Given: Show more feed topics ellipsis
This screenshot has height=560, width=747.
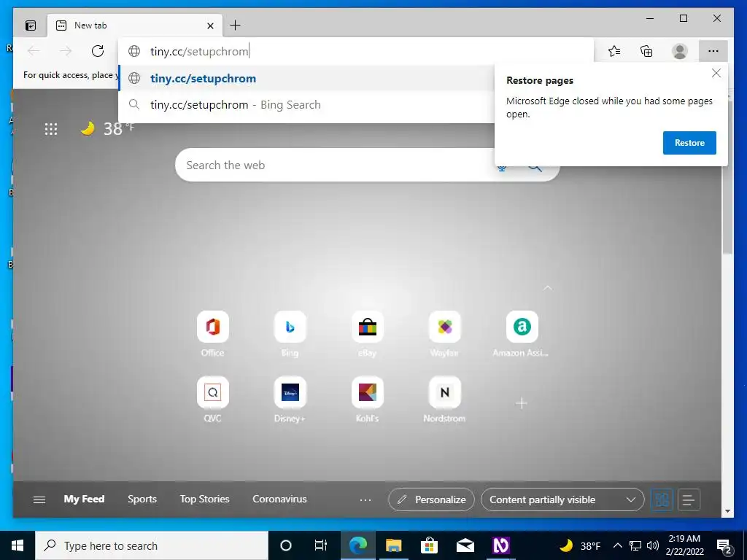Looking at the screenshot, I should (x=365, y=500).
